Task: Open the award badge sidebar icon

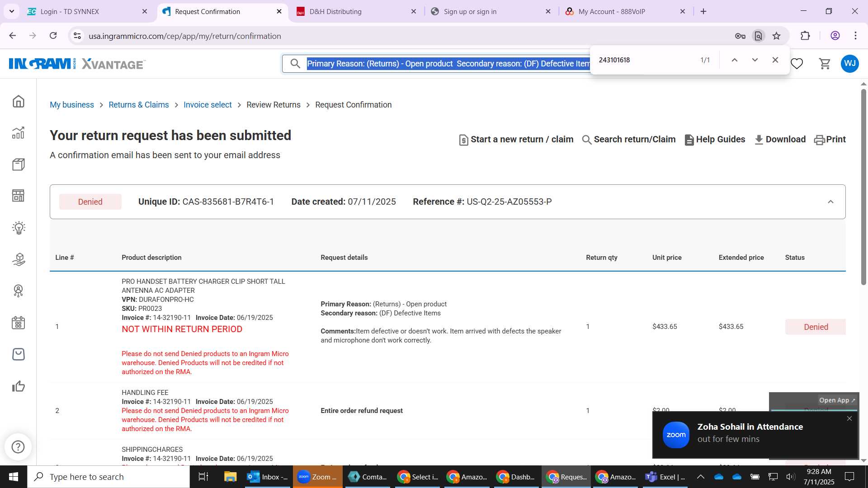Action: (18, 291)
